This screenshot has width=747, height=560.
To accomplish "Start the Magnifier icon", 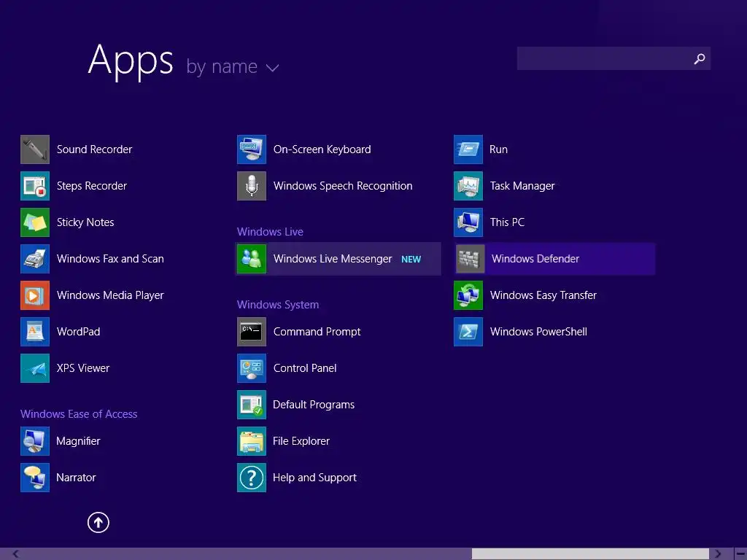I will (35, 441).
